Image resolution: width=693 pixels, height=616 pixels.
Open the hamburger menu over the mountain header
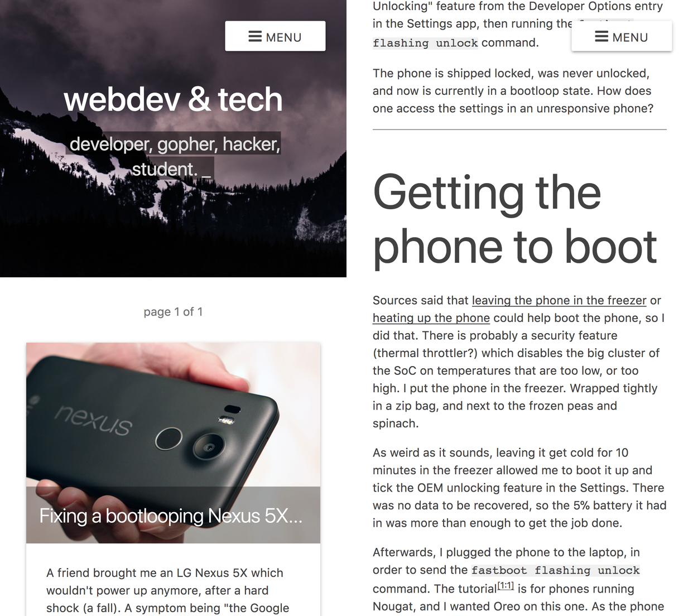[x=275, y=36]
